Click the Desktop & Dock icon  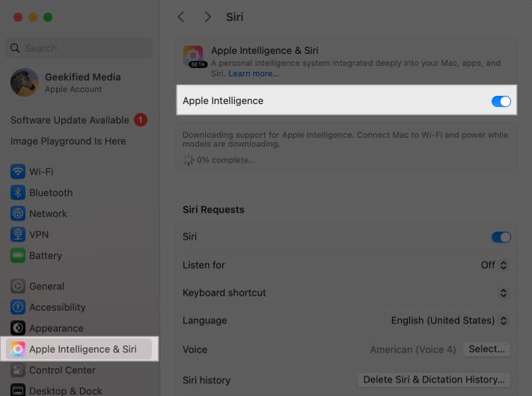[18, 390]
